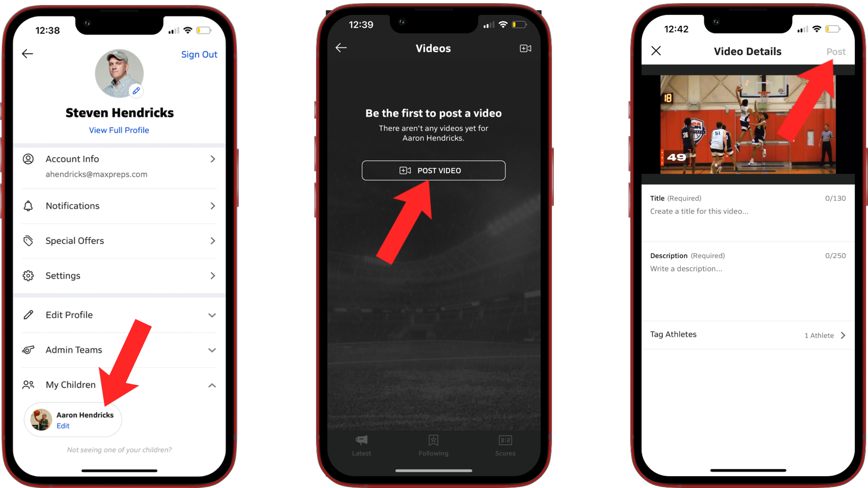Tap Sign Out button
Image resolution: width=868 pixels, height=488 pixels.
pyautogui.click(x=200, y=54)
